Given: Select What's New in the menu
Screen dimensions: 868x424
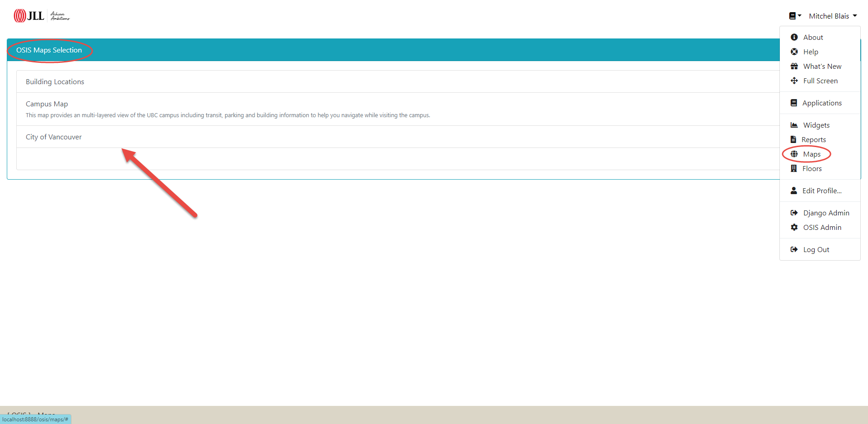Looking at the screenshot, I should pos(822,66).
